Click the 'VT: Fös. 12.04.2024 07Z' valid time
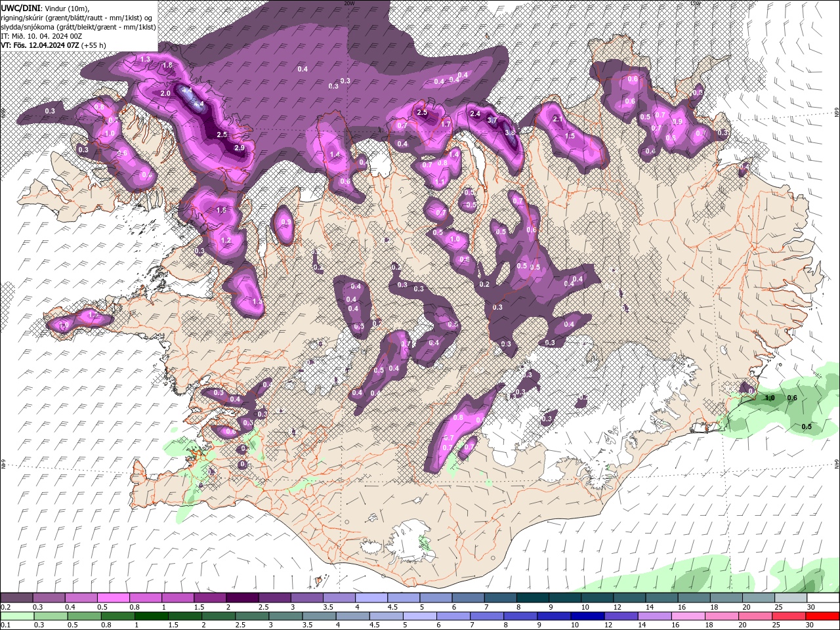840x630 pixels. tap(40, 45)
